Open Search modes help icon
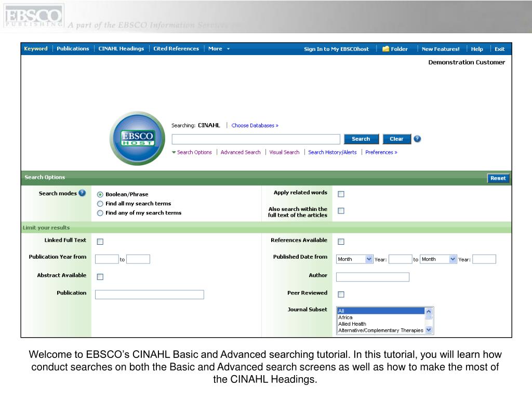Screen dimensions: 532x399 82,193
